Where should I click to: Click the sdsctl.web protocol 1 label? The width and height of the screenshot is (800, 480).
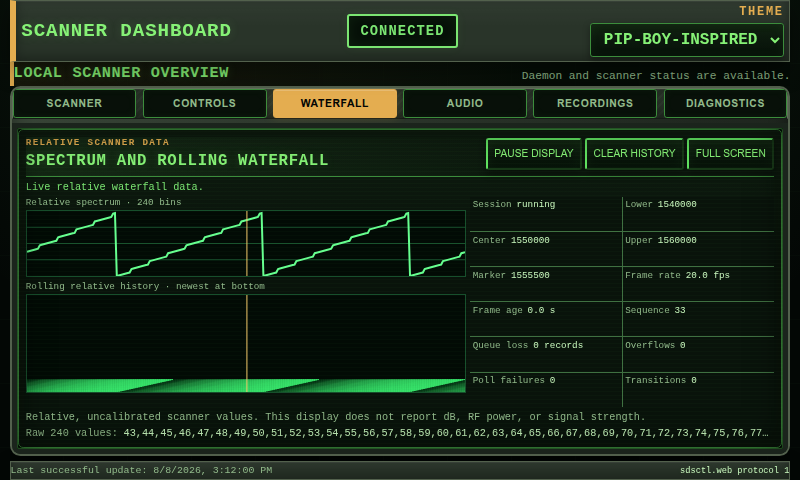(x=734, y=470)
